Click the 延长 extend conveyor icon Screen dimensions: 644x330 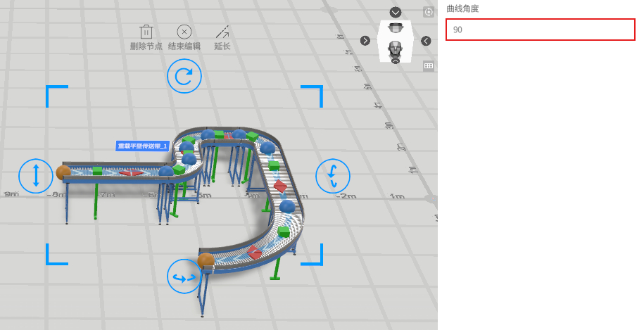(x=222, y=32)
